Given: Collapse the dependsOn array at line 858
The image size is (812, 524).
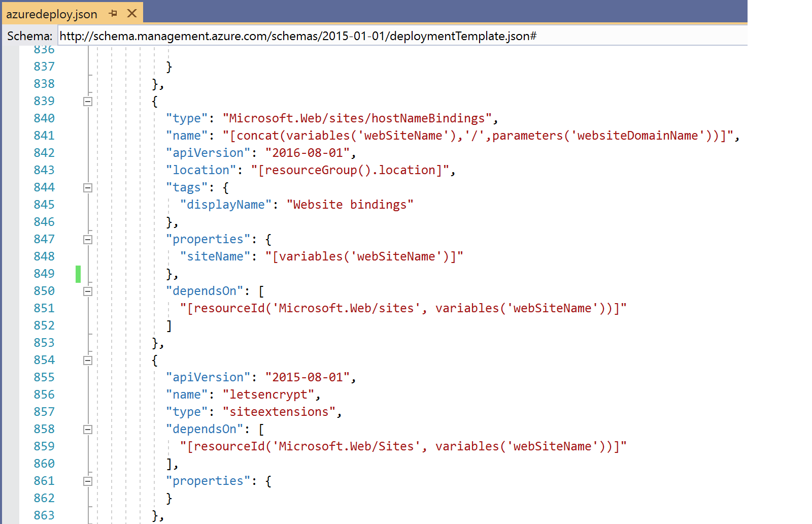Looking at the screenshot, I should pos(88,430).
